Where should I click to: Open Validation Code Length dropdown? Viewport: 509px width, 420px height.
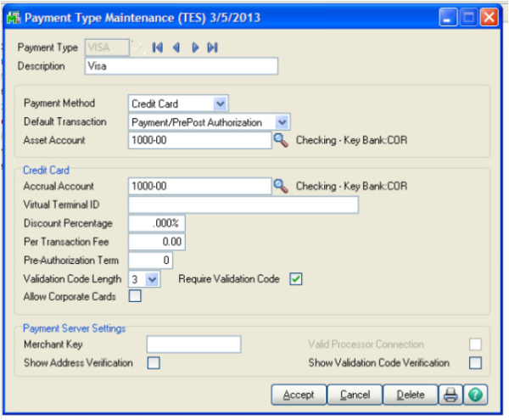[152, 278]
